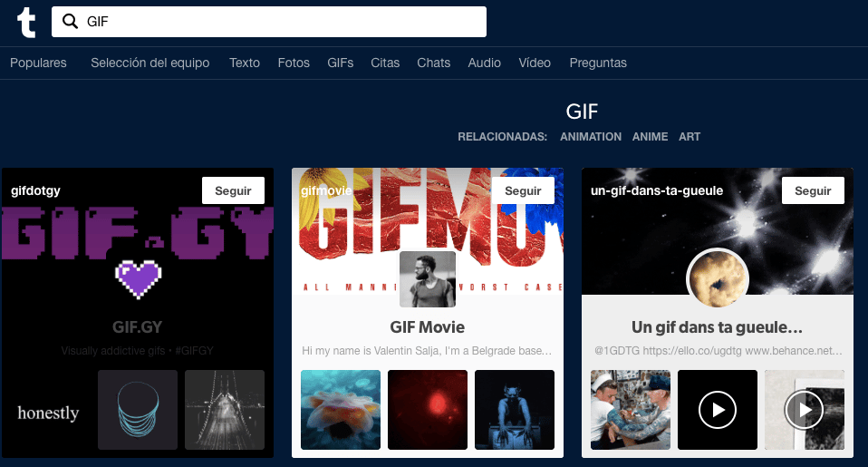The height and width of the screenshot is (467, 868).
Task: Switch to the Audio tab
Action: point(485,63)
